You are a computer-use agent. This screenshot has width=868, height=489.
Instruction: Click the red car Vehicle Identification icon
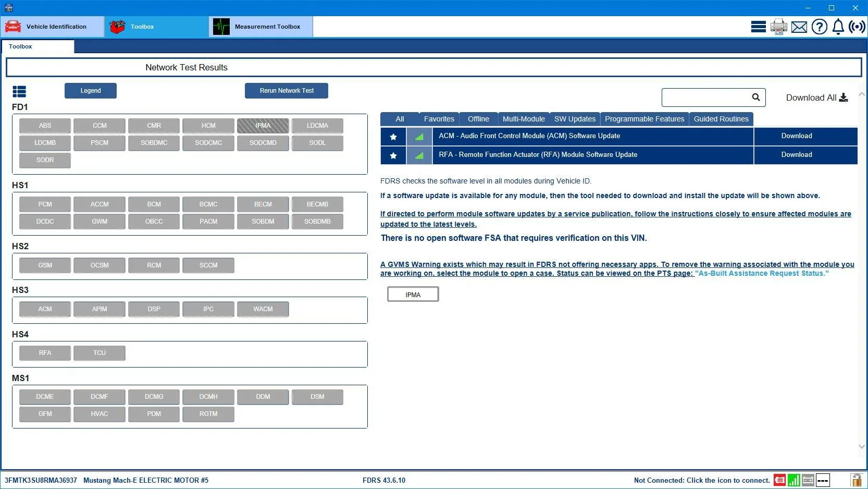13,27
